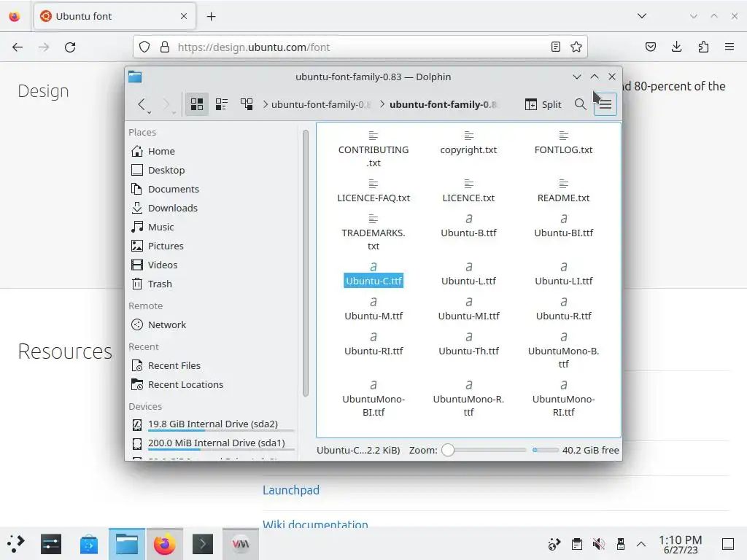Select the Ubuntu-L.ttf font file
The height and width of the screenshot is (560, 747).
(x=469, y=275)
